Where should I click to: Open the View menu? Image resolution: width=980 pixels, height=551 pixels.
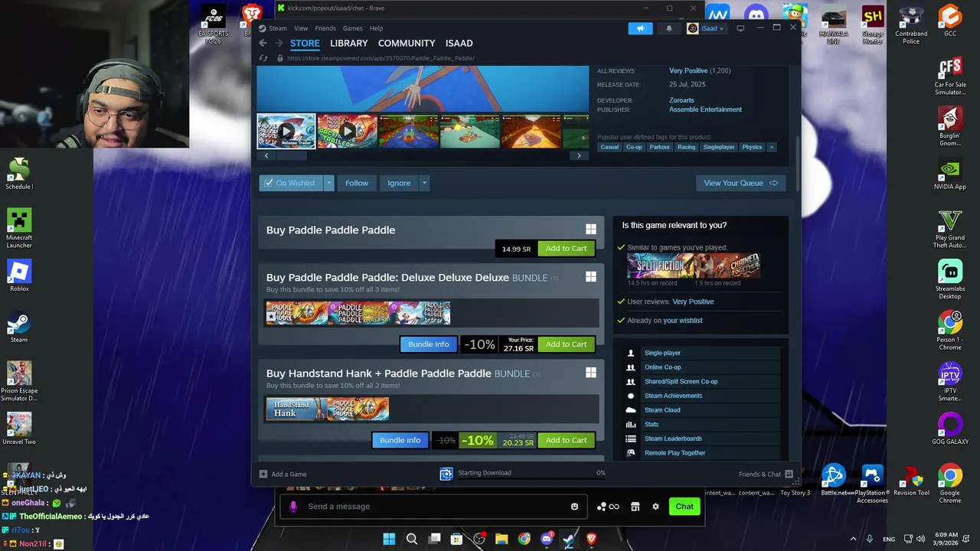pyautogui.click(x=301, y=28)
